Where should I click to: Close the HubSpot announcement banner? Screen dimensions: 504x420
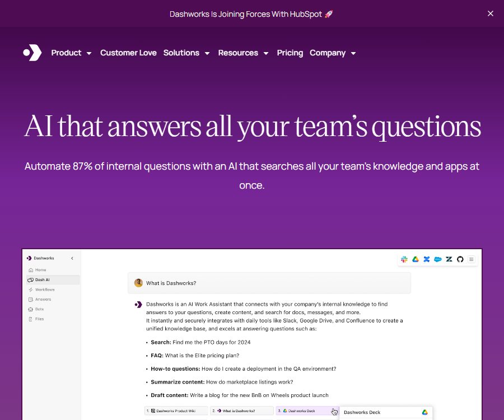[490, 13]
